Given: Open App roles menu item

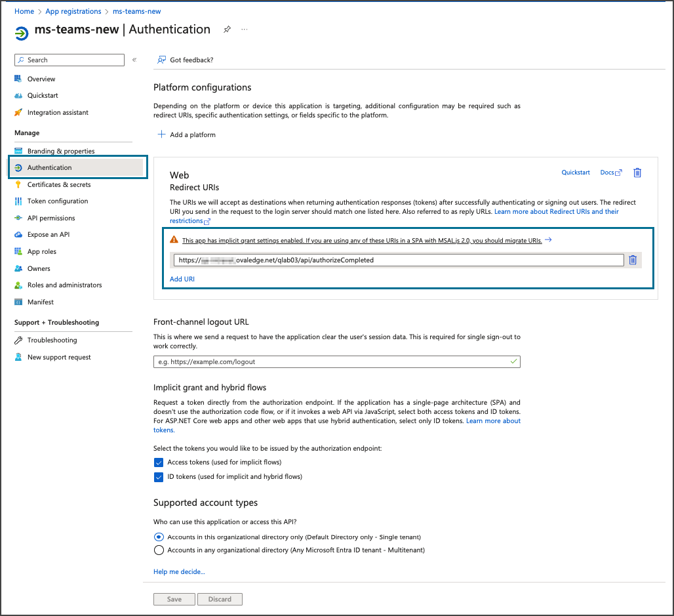Looking at the screenshot, I should 42,252.
